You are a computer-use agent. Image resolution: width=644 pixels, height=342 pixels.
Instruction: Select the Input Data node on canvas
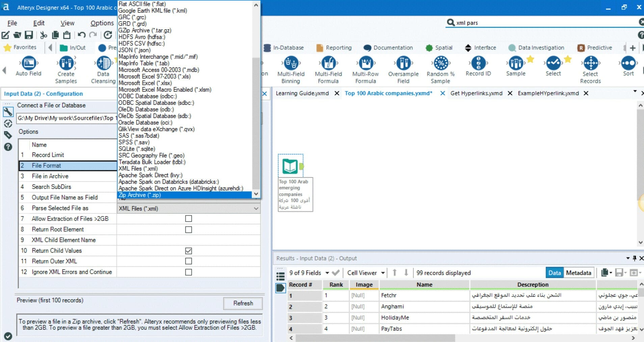click(291, 166)
